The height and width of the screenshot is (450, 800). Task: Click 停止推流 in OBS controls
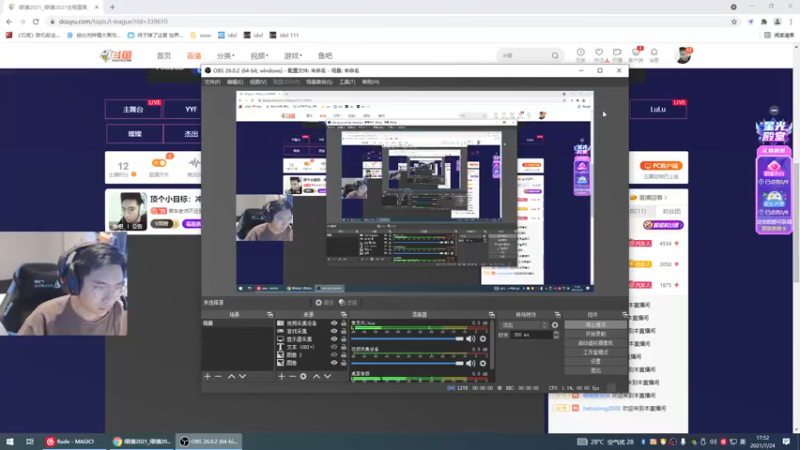coord(595,325)
